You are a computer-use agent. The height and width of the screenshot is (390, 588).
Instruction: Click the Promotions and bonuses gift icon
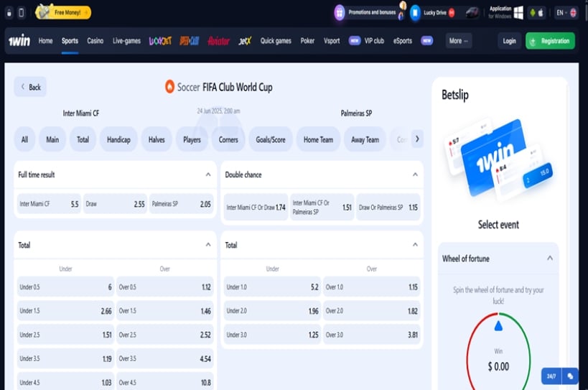340,13
